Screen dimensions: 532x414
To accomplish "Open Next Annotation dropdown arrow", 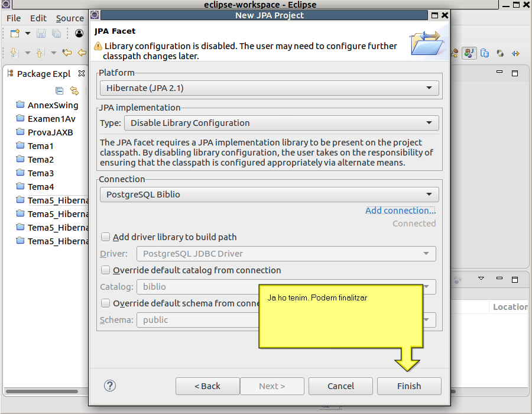I will point(28,53).
